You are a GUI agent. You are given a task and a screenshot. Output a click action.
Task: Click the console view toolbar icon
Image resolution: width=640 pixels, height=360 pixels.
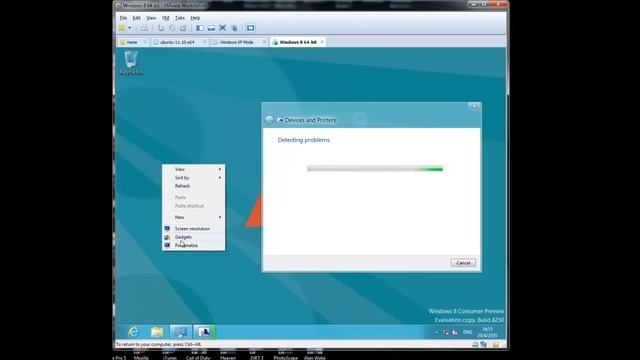point(251,28)
